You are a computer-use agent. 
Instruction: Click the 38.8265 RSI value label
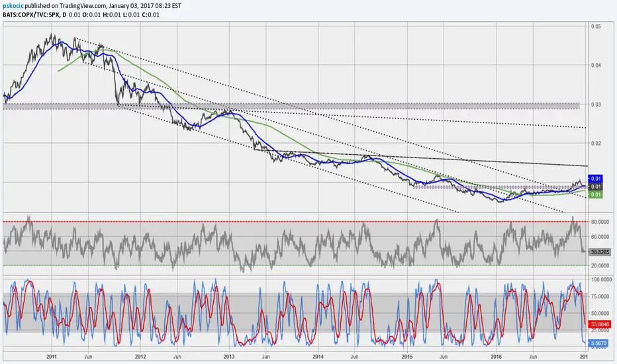click(599, 253)
